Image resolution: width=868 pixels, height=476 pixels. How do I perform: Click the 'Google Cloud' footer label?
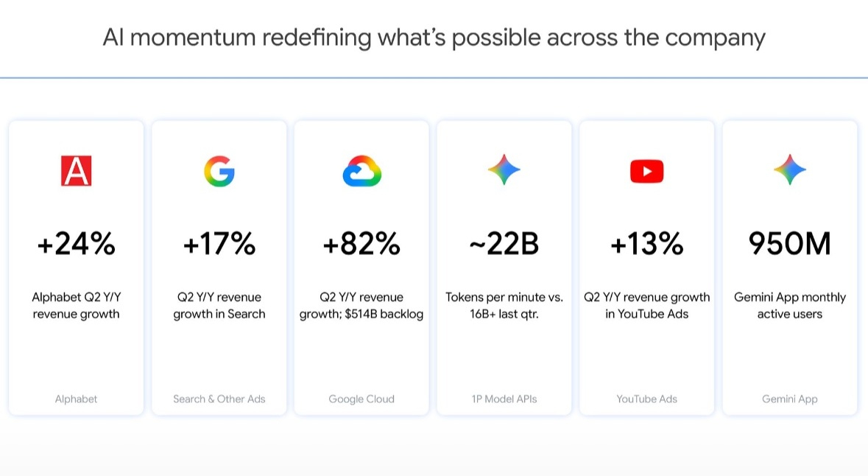tap(361, 399)
